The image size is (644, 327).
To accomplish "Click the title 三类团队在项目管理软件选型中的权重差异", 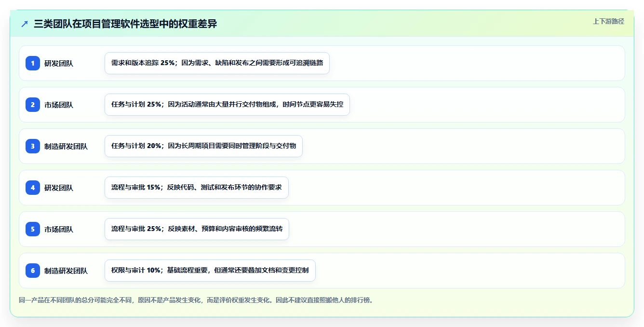I will tap(125, 24).
